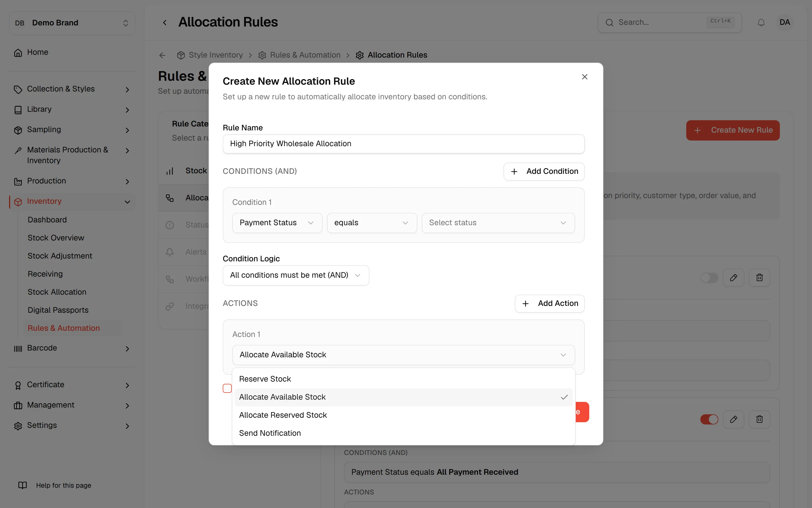Image resolution: width=812 pixels, height=508 pixels.
Task: Delete the enabled rule with trash icon
Action: 759,419
